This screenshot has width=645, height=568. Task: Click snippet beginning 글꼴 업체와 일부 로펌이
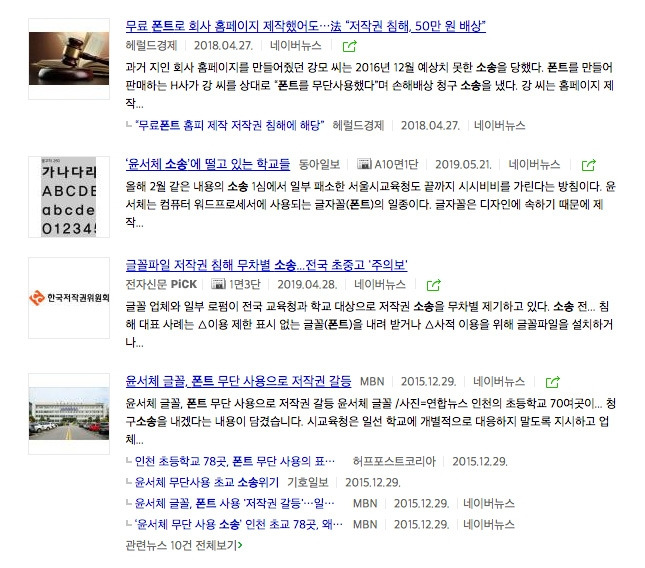369,324
